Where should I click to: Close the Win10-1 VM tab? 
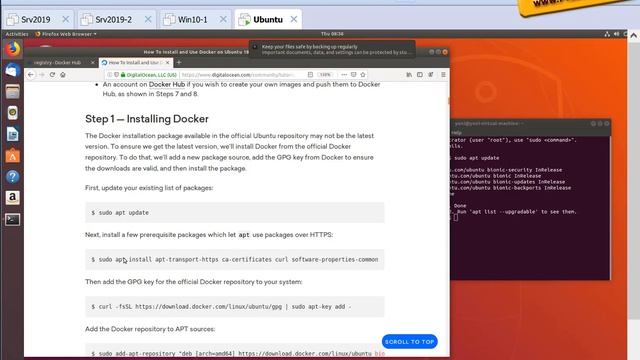[223, 19]
